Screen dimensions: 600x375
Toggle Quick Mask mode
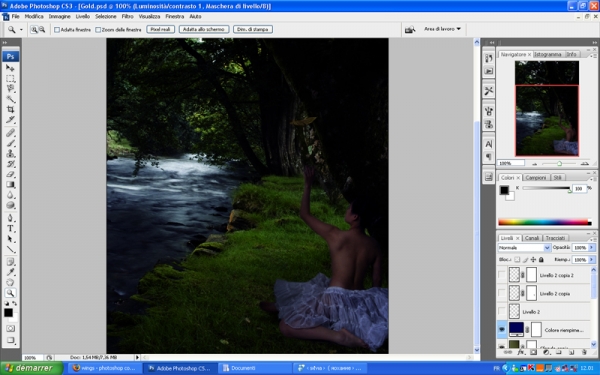point(10,328)
